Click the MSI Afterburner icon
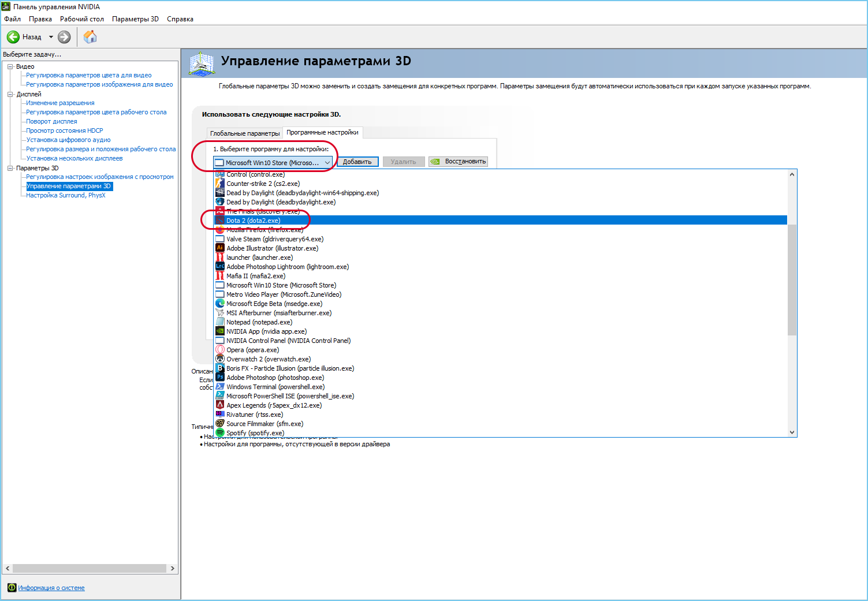The image size is (868, 601). click(x=219, y=313)
